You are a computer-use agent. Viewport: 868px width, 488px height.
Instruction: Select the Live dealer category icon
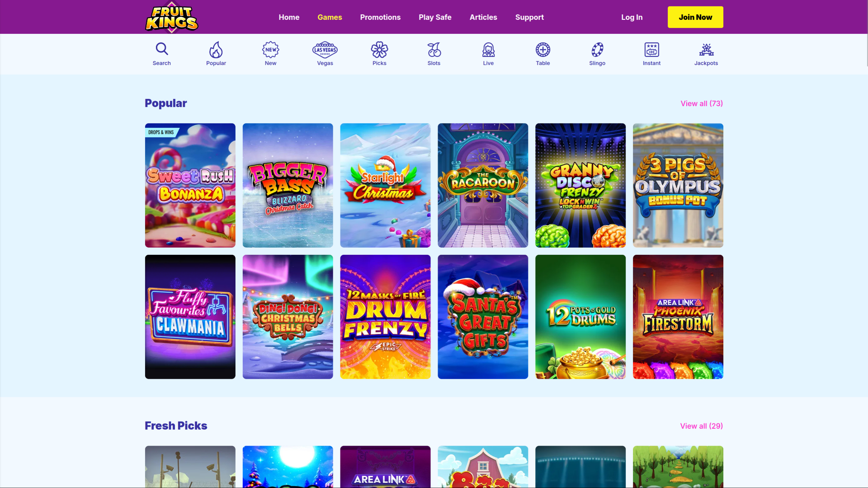click(488, 49)
